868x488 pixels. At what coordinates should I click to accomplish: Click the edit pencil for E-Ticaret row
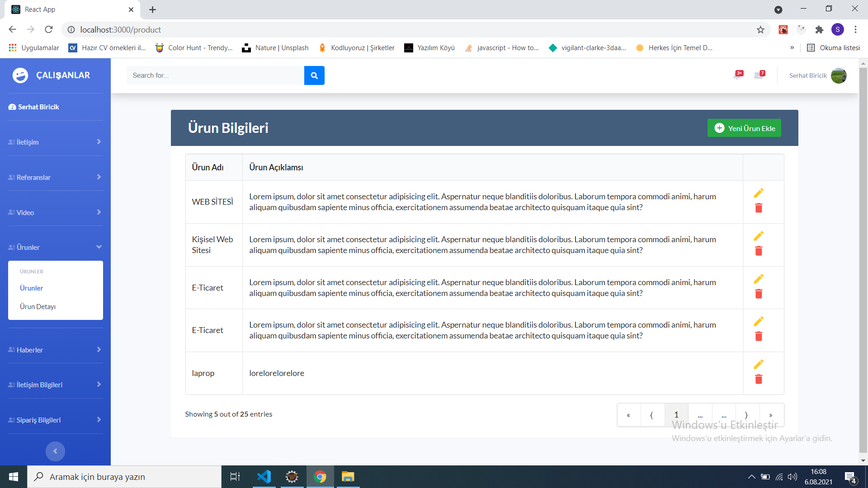point(759,279)
